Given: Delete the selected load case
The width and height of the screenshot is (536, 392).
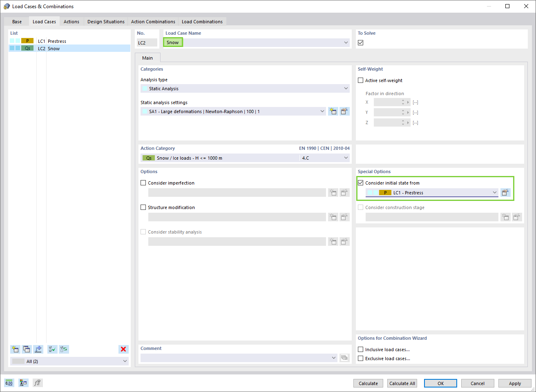Looking at the screenshot, I should point(123,349).
